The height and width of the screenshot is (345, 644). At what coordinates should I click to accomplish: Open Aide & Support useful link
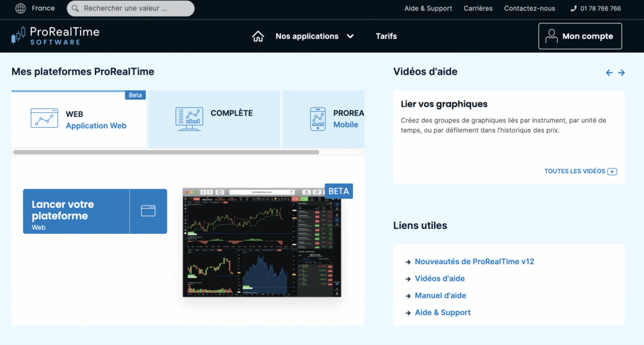(442, 312)
